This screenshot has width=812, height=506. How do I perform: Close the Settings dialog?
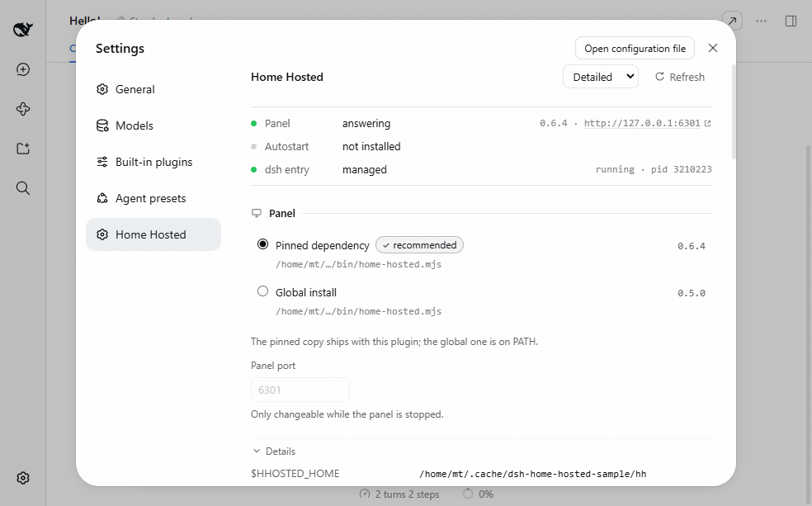pyautogui.click(x=713, y=48)
